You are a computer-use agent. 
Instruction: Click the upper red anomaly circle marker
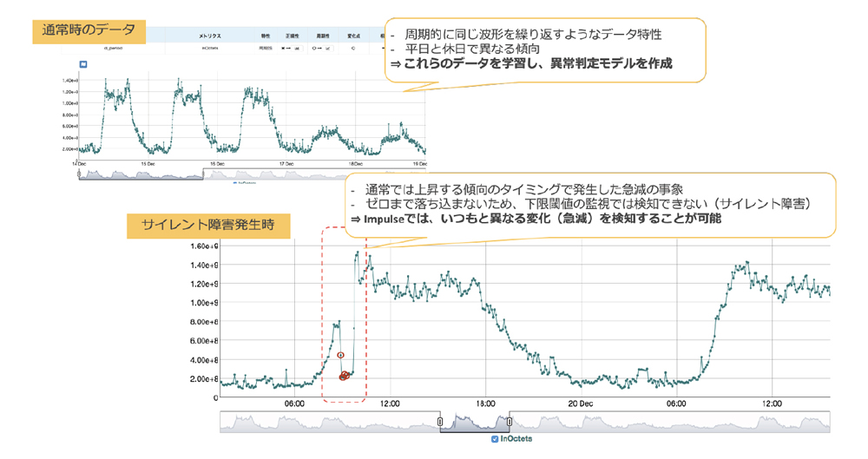click(341, 355)
